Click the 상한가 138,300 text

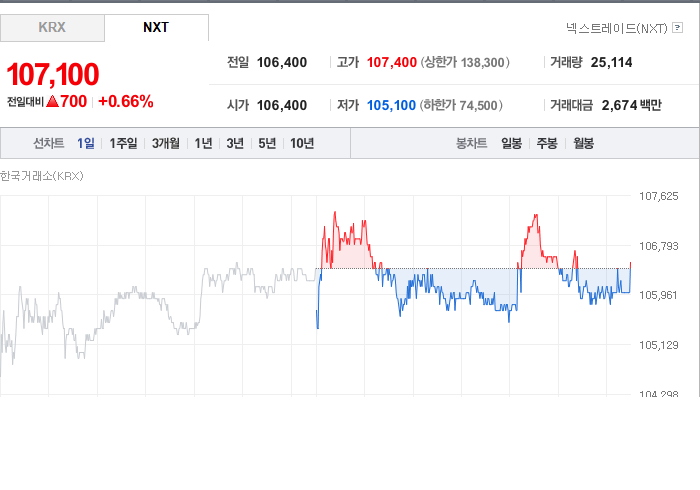(x=465, y=62)
